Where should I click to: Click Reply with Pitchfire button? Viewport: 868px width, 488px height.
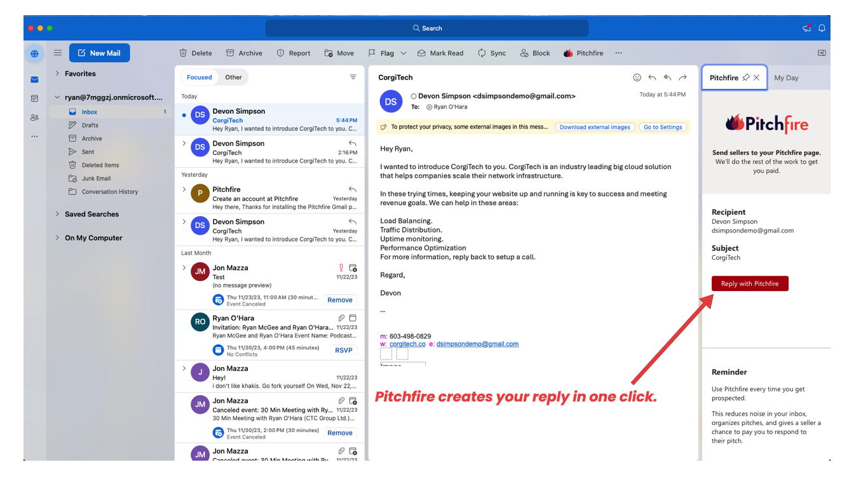750,283
